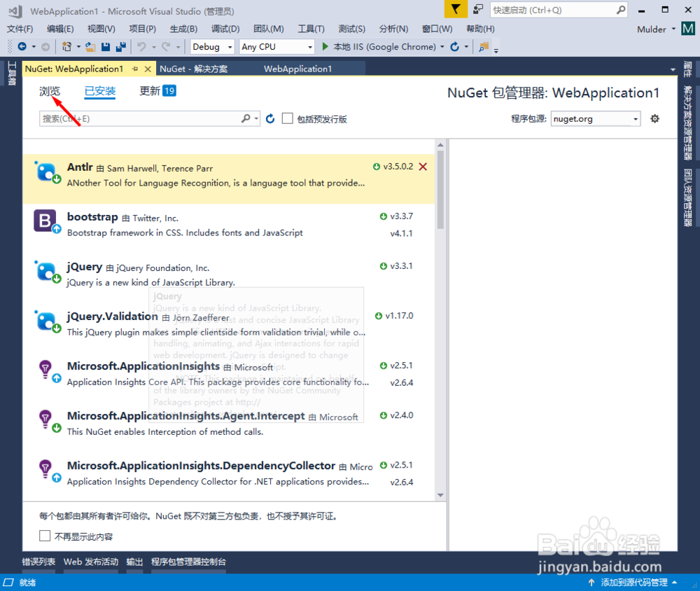Open the NuGet package source settings gear
Image resolution: width=700 pixels, height=591 pixels.
pyautogui.click(x=654, y=118)
